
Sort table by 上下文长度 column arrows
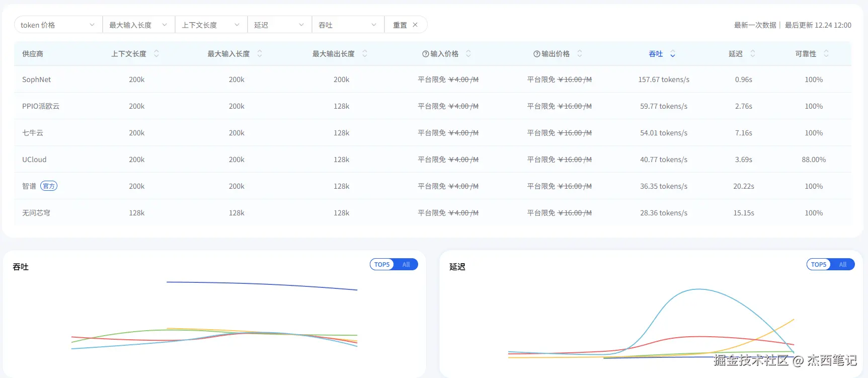point(156,53)
